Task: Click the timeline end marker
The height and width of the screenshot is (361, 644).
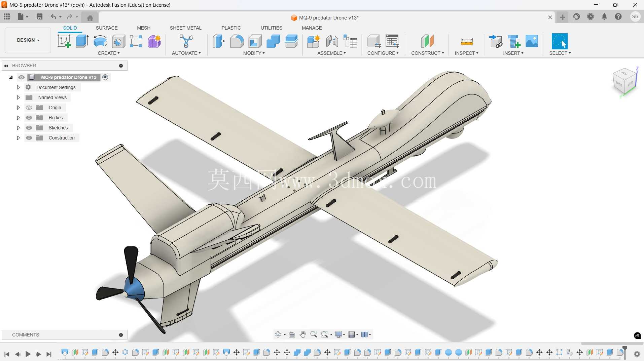Action: (x=625, y=352)
